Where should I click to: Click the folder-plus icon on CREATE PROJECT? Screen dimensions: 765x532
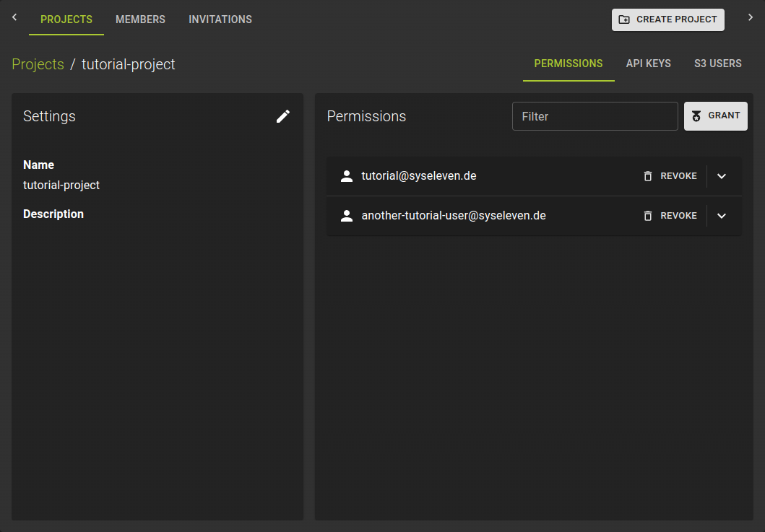(624, 19)
